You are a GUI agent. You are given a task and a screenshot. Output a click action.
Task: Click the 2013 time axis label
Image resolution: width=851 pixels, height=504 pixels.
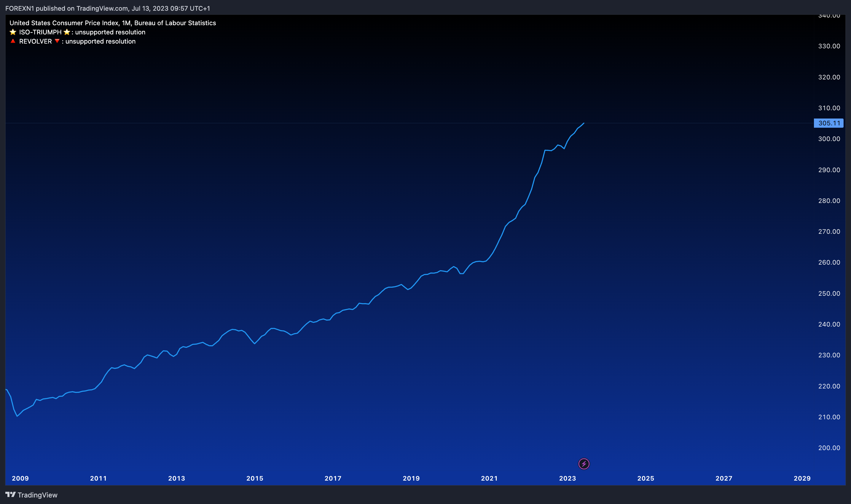pyautogui.click(x=177, y=478)
